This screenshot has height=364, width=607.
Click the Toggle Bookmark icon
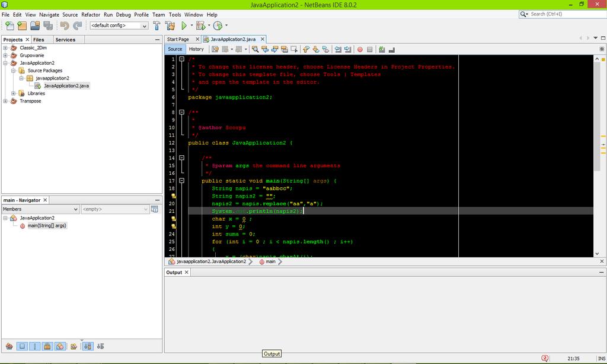325,49
